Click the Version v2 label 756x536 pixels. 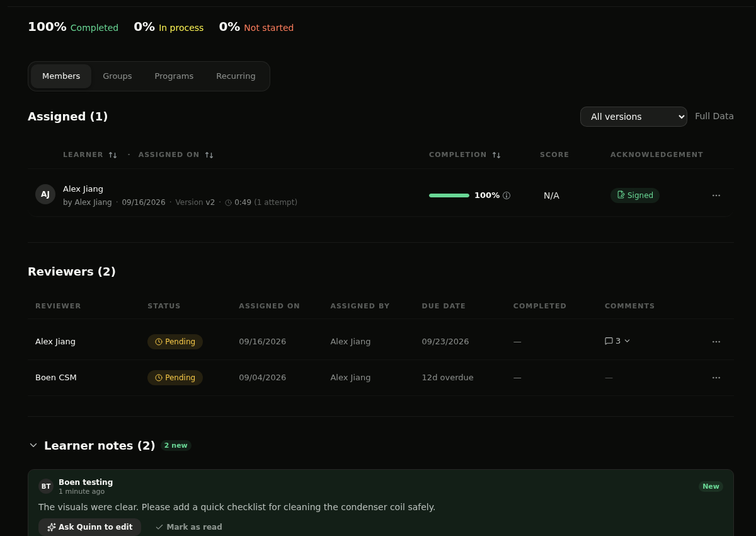click(x=195, y=202)
